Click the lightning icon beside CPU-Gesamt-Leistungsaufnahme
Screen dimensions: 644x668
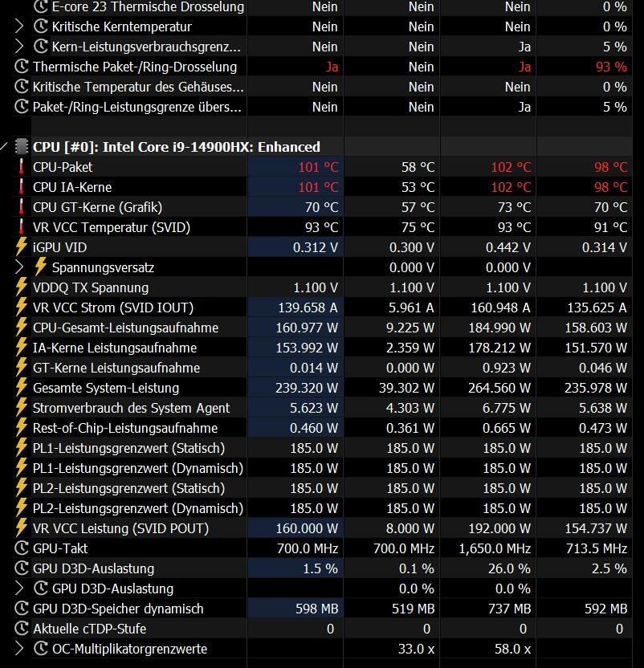click(x=22, y=328)
